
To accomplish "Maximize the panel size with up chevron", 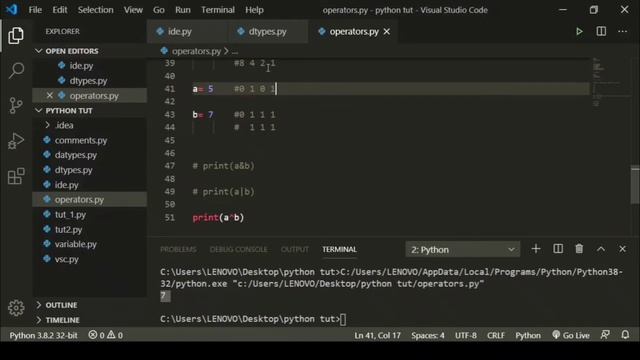I will 601,249.
